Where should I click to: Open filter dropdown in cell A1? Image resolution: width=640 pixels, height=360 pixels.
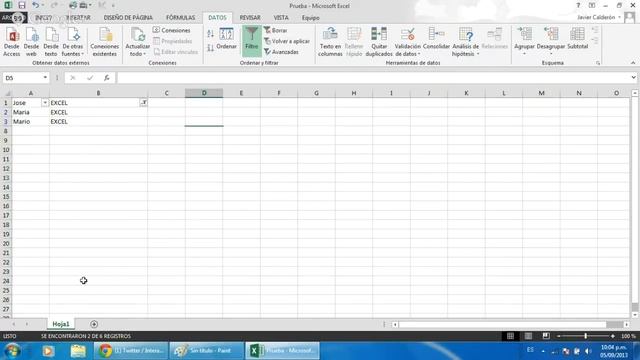point(45,103)
